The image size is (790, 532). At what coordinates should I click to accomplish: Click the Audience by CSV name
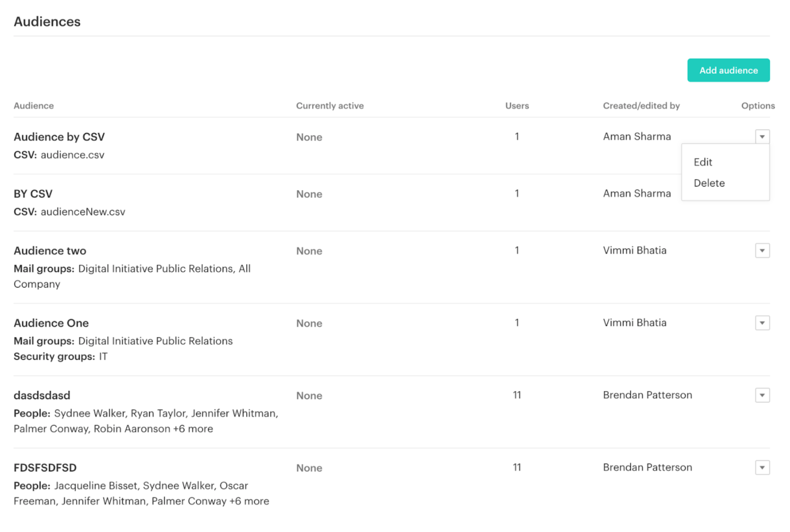pos(59,137)
